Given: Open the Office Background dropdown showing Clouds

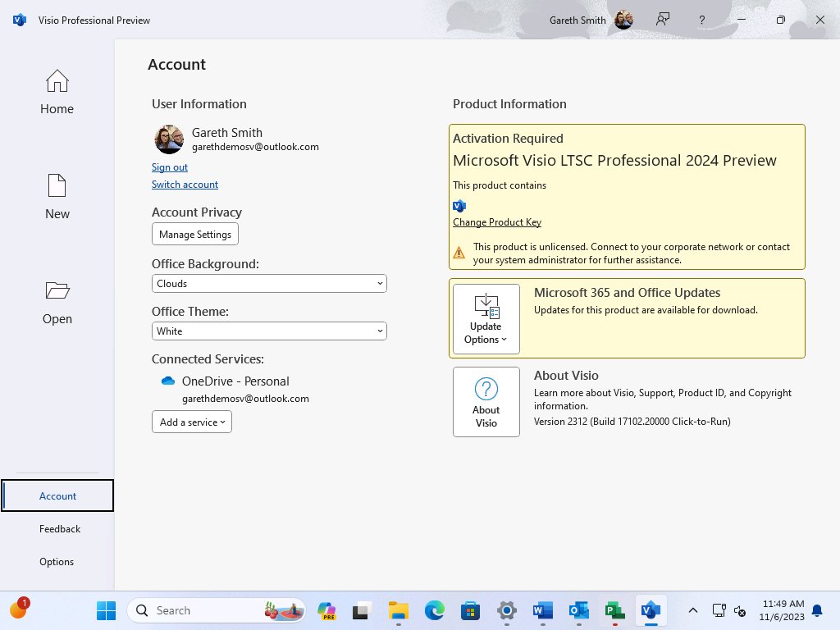Looking at the screenshot, I should click(x=269, y=283).
